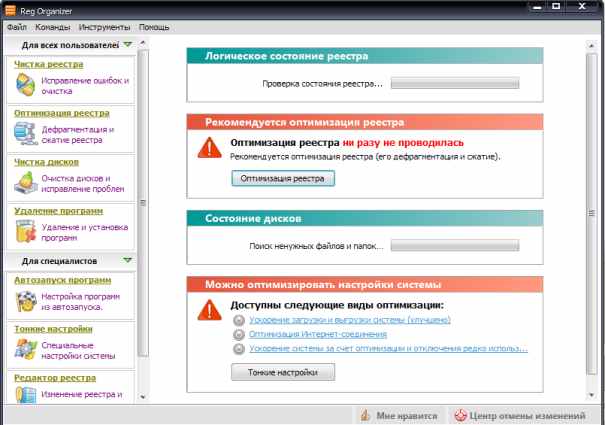Click the registry cleaning globe icon
This screenshot has height=425, width=605.
pos(25,85)
